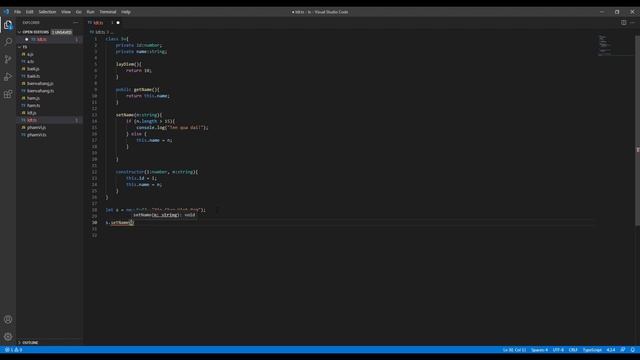The image size is (640, 360).
Task: Open Explorer panel more actions ellipsis
Action: coord(76,23)
